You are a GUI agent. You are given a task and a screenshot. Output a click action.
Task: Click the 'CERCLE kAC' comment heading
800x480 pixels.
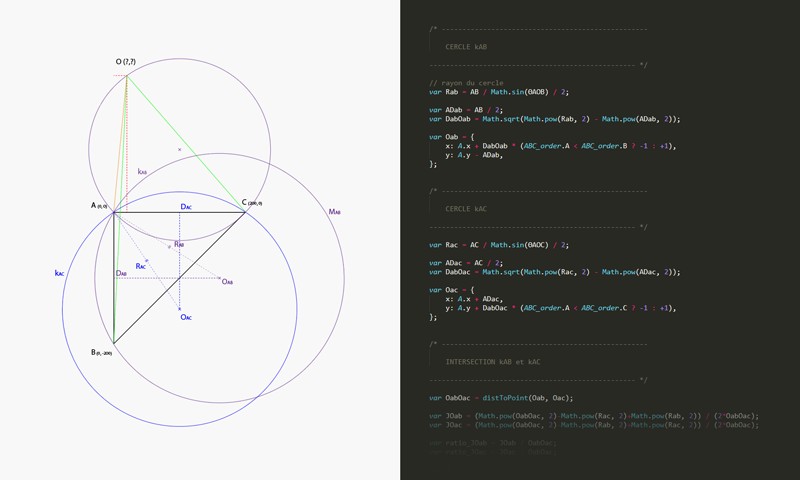click(466, 209)
